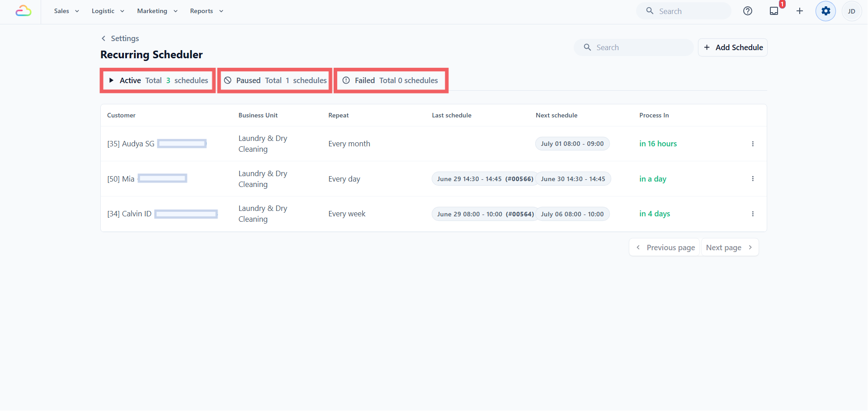Select the [34] Calvin ID customer cell
Screen dimensions: 868x411
pos(162,214)
